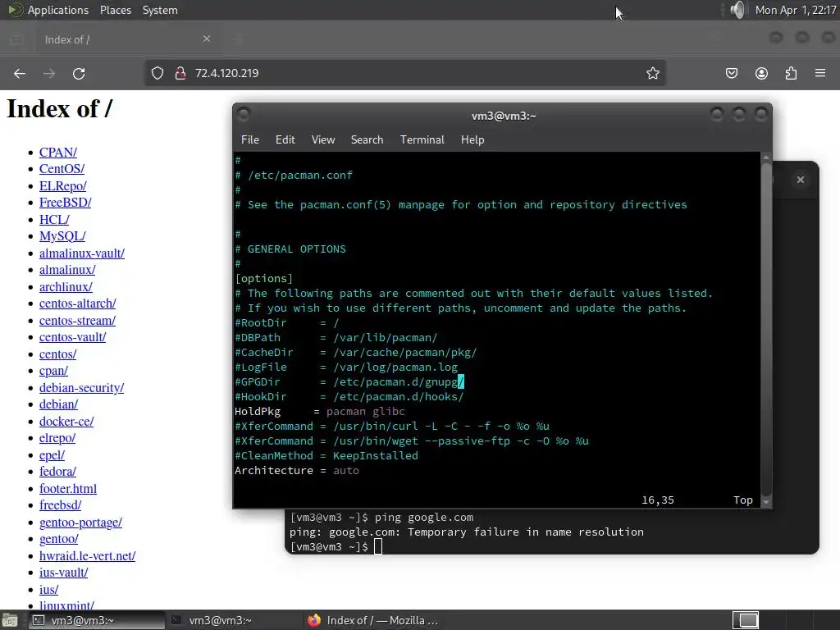Click the terminal scrollbar up arrow

coord(767,157)
